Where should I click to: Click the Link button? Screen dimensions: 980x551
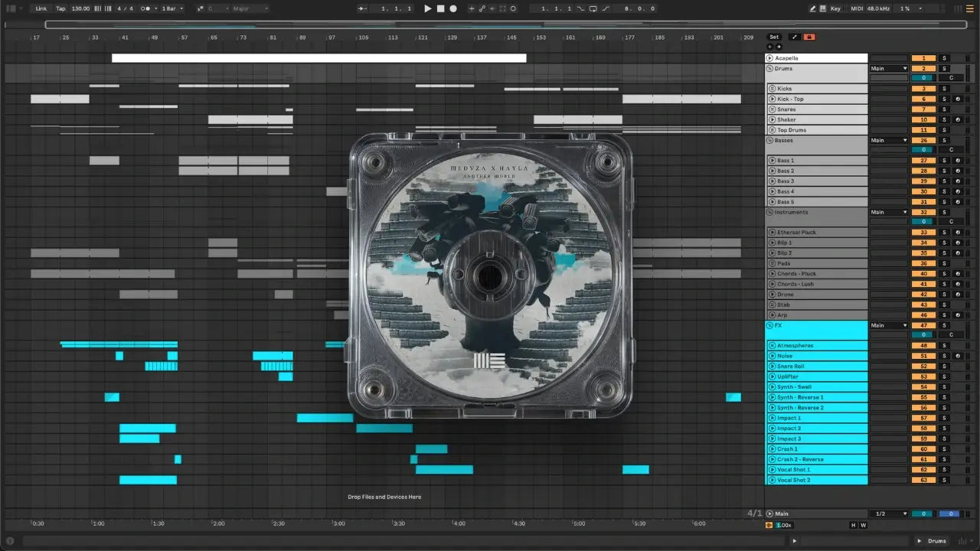tap(41, 8)
